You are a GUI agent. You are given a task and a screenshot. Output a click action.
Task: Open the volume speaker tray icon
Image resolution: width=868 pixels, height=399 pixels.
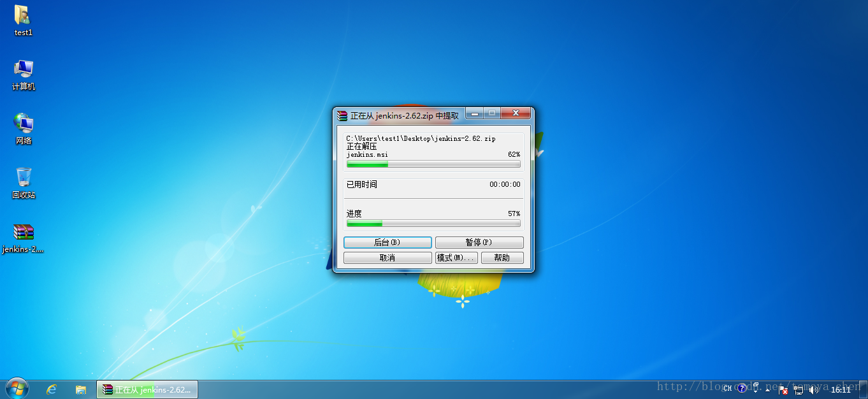coord(813,389)
